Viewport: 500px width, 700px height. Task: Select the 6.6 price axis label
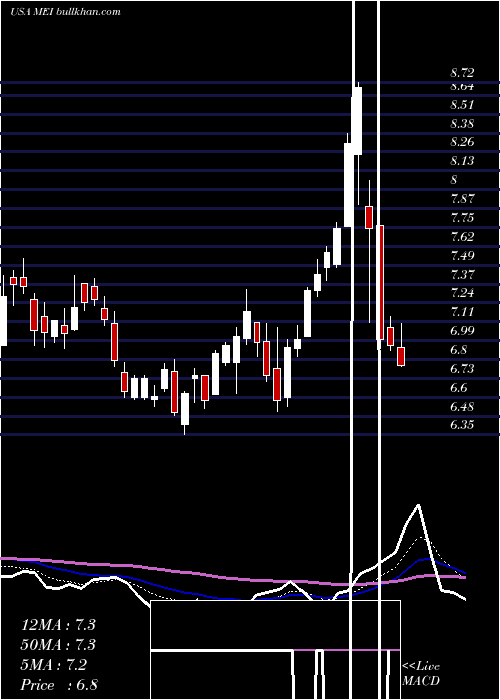pos(458,388)
